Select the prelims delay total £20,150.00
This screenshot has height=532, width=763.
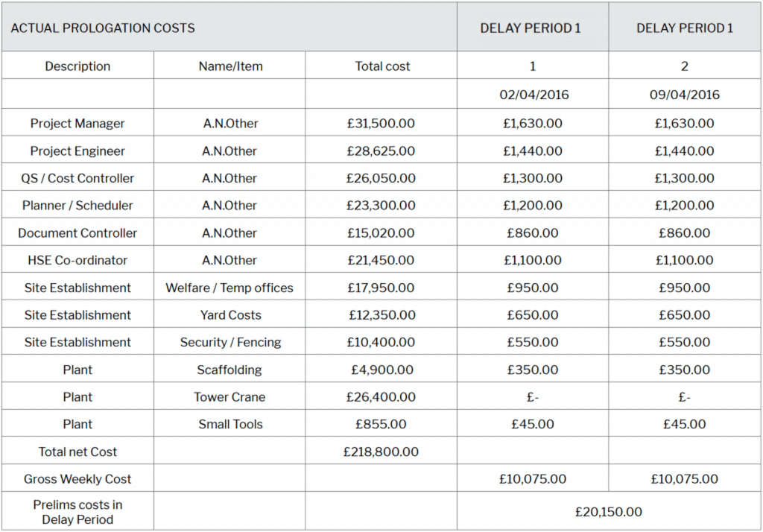pos(608,512)
